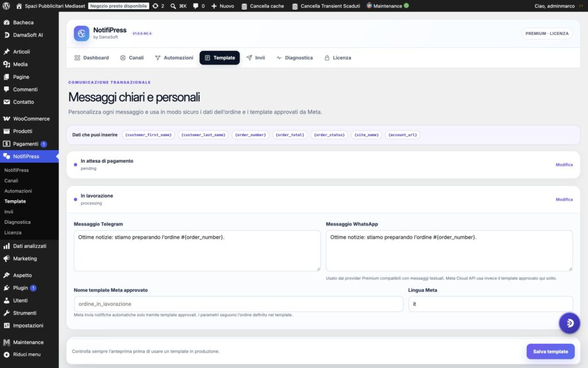Click the Automazioni funnel icon
This screenshot has width=588, height=368.
(157, 58)
